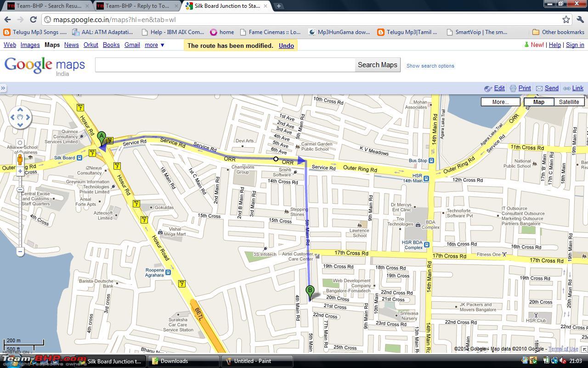Click the white route waypoint circle on ORR
This screenshot has height=368, width=588.
pos(276,159)
